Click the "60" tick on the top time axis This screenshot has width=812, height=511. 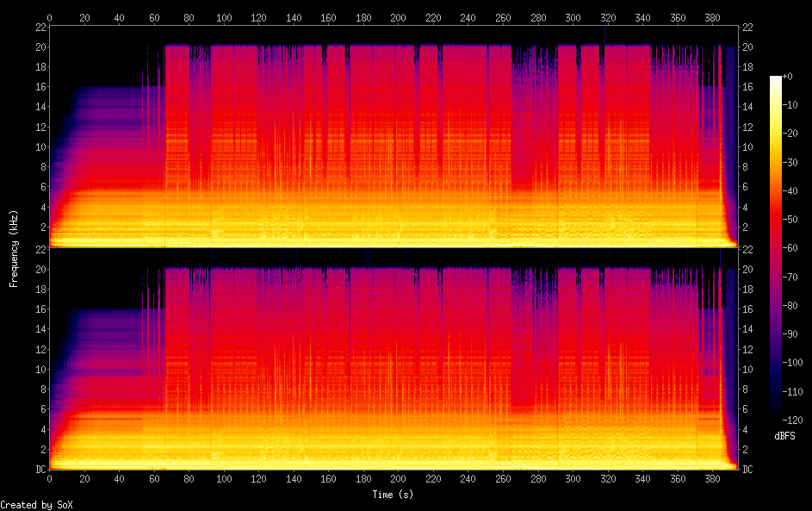[x=153, y=17]
